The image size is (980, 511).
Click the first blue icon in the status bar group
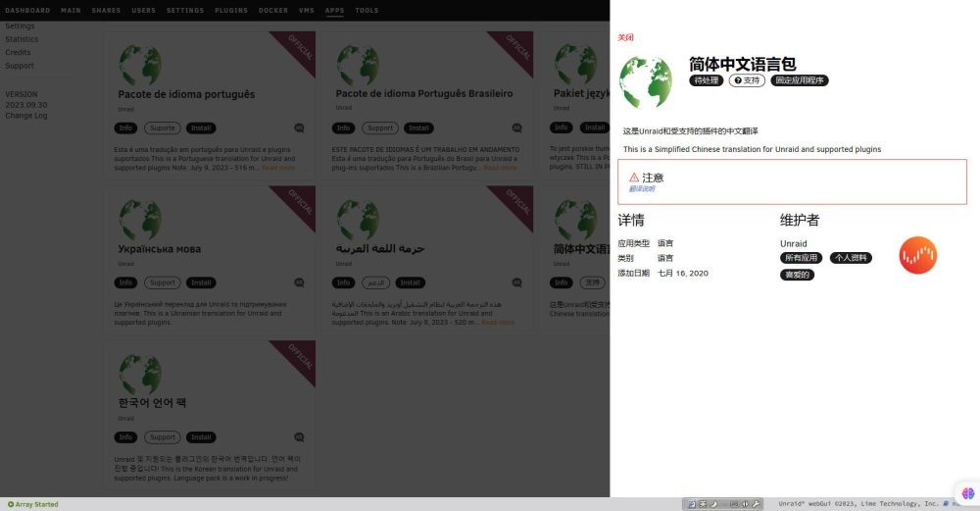[692, 504]
